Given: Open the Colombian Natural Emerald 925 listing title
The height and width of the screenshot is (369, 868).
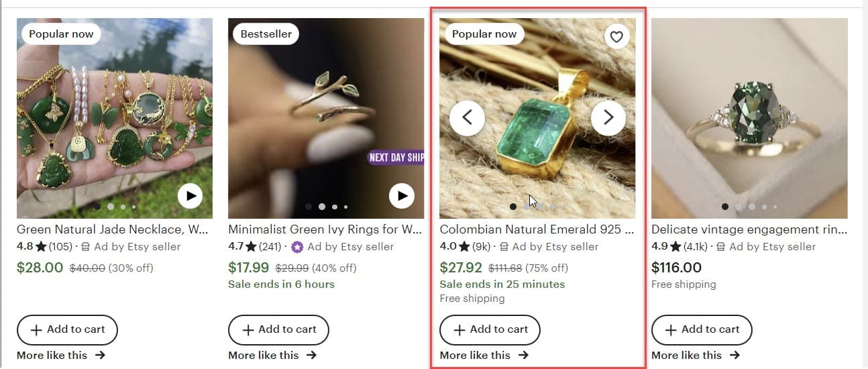Looking at the screenshot, I should click(x=537, y=229).
